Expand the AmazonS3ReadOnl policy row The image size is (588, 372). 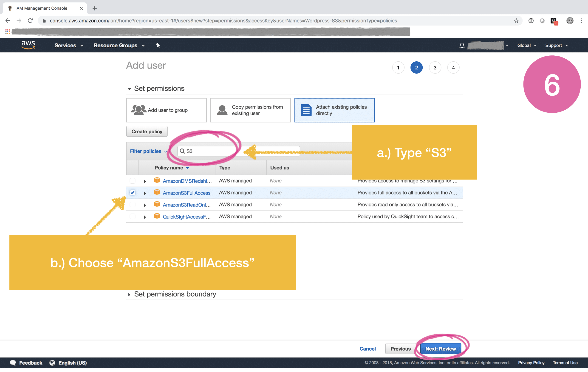coord(145,205)
